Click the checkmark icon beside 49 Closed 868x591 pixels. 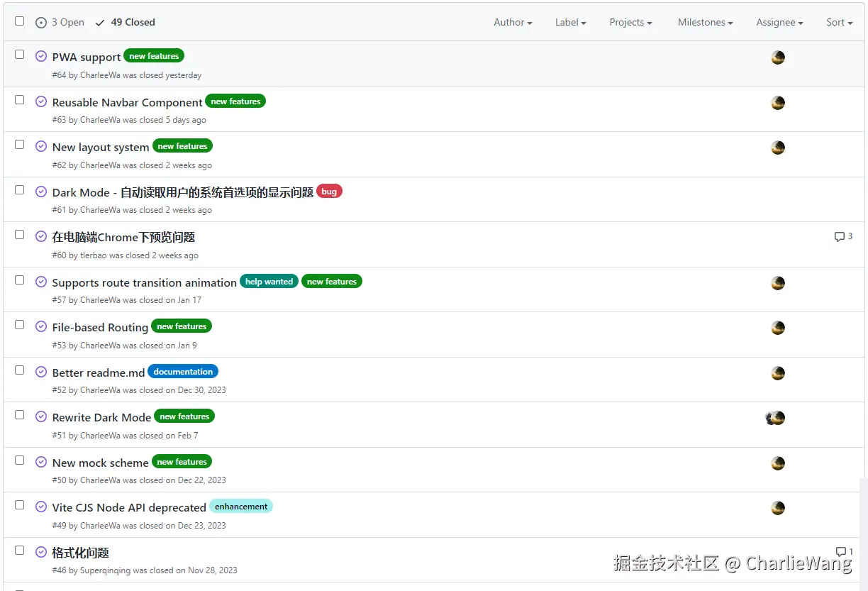99,22
